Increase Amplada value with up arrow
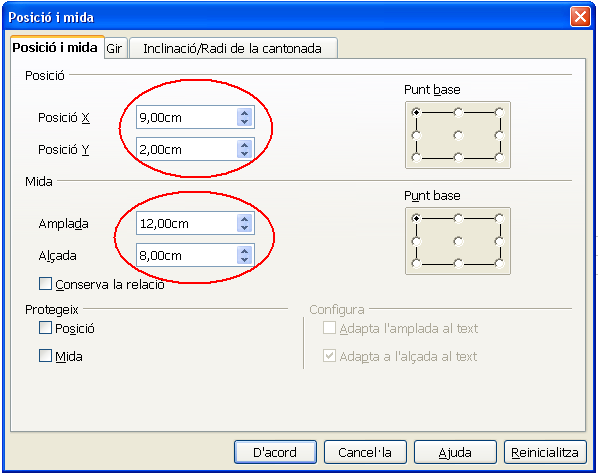This screenshot has height=476, width=600. pos(244,219)
